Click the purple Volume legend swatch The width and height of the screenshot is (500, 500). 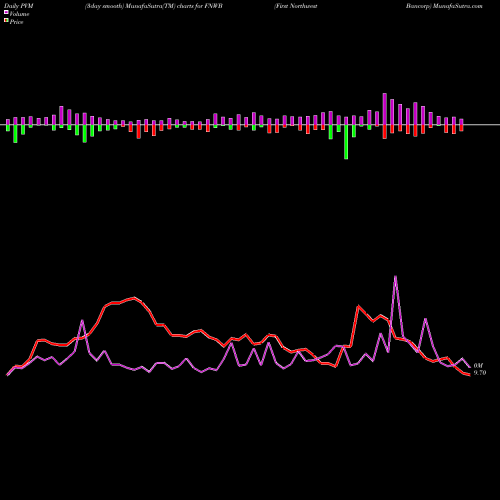pos(6,12)
